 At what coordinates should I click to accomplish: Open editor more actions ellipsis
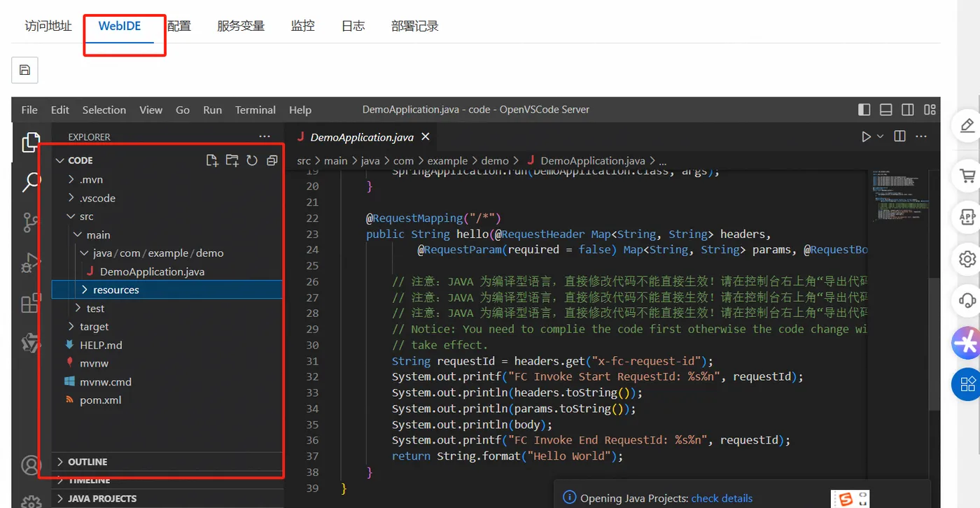click(921, 136)
